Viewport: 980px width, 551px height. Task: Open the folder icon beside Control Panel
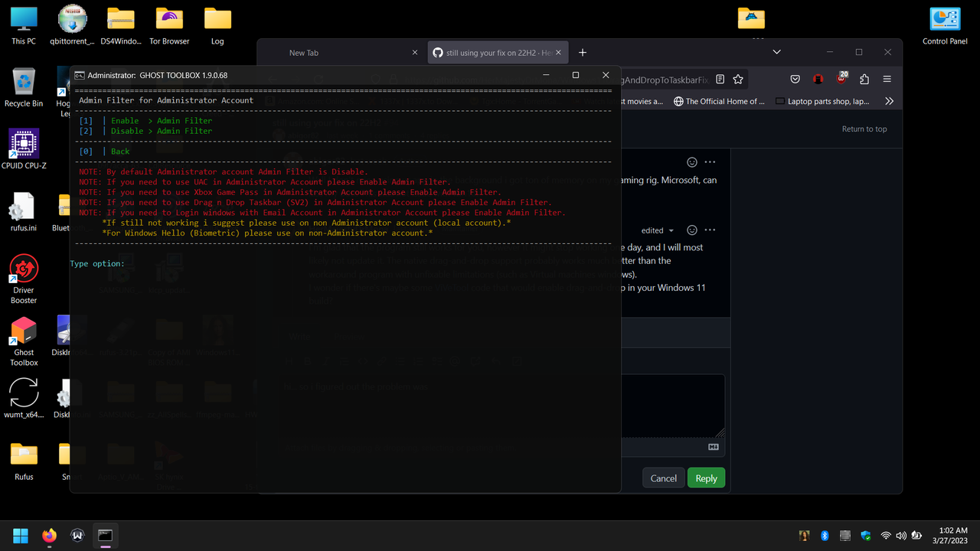(x=751, y=18)
